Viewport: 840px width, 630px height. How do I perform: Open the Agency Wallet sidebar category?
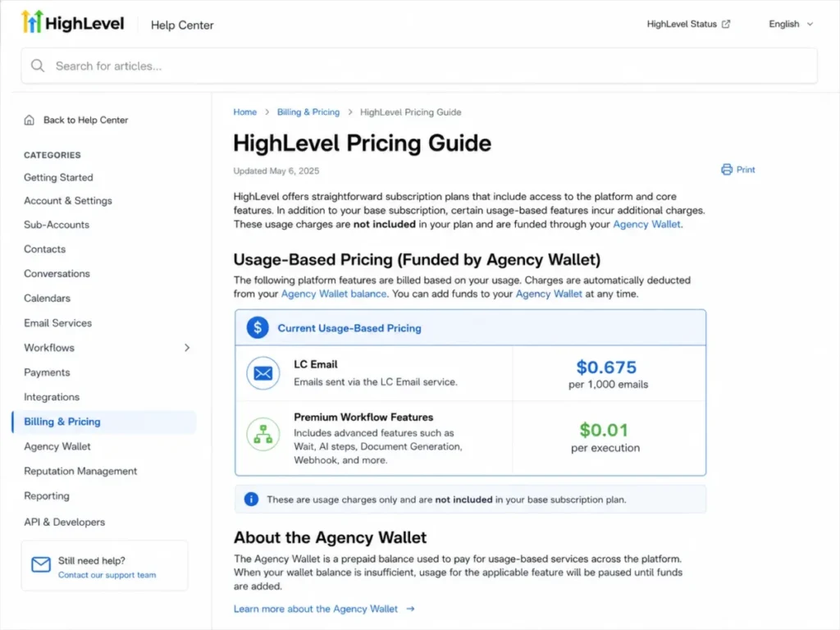(x=57, y=446)
